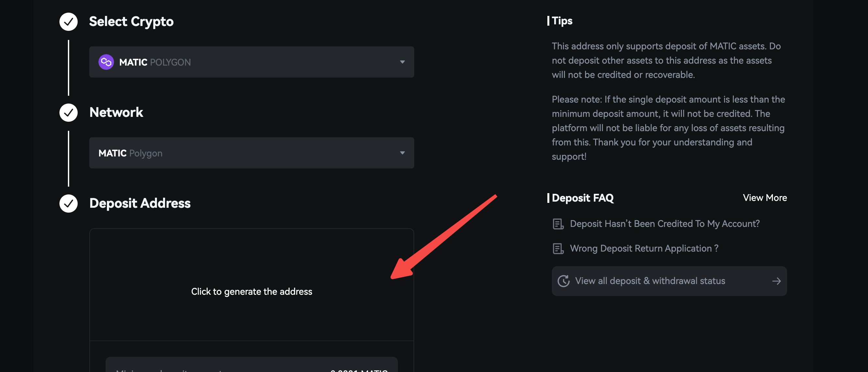This screenshot has width=868, height=372.
Task: Click document icon beside Deposit Hasn't Been Credited
Action: [x=558, y=224]
